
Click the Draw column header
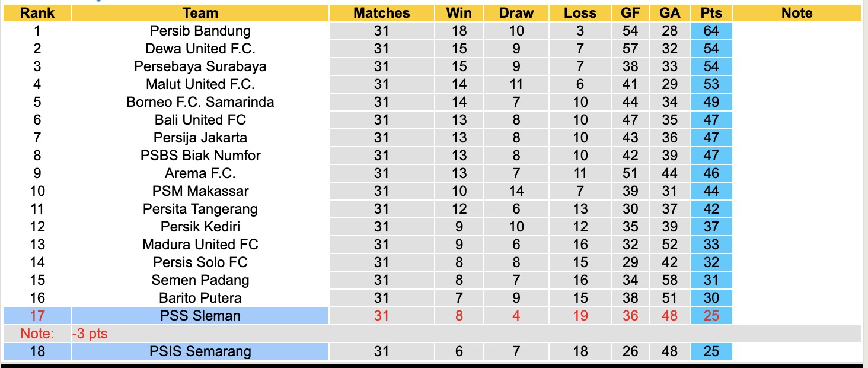pos(516,13)
